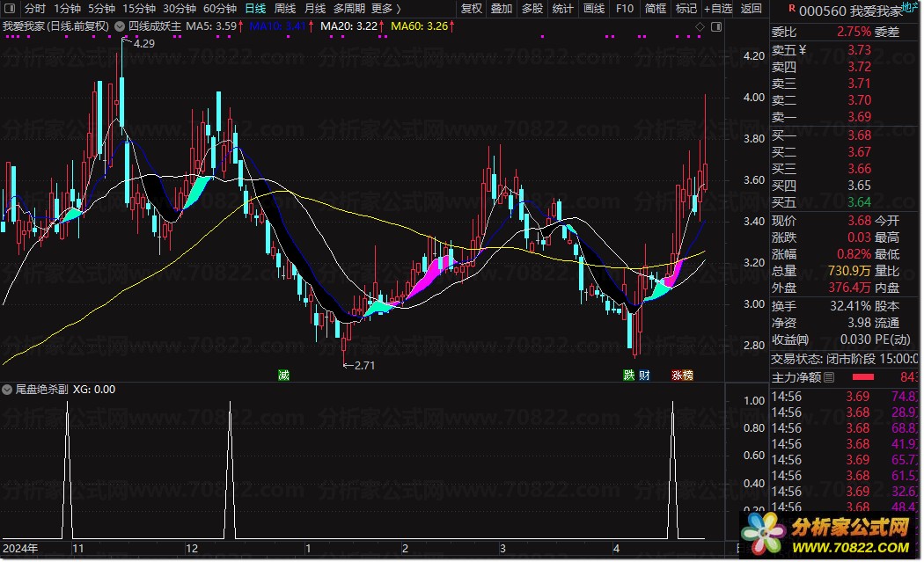Select the 5分钟 period
This screenshot has height=562, width=924.
pos(101,8)
